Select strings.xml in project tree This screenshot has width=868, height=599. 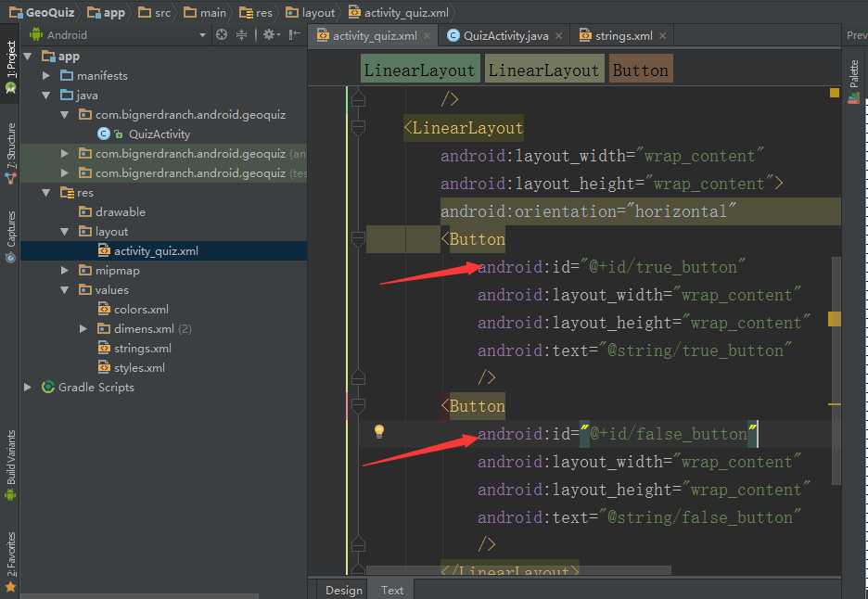coord(134,349)
